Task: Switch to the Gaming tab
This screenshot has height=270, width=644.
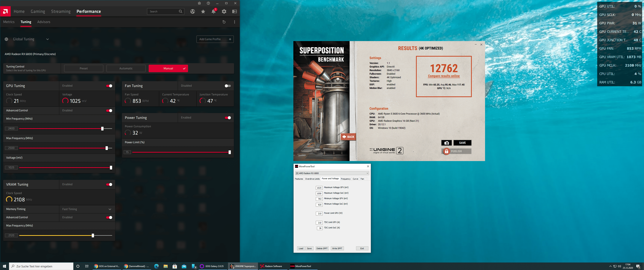Action: (38, 11)
